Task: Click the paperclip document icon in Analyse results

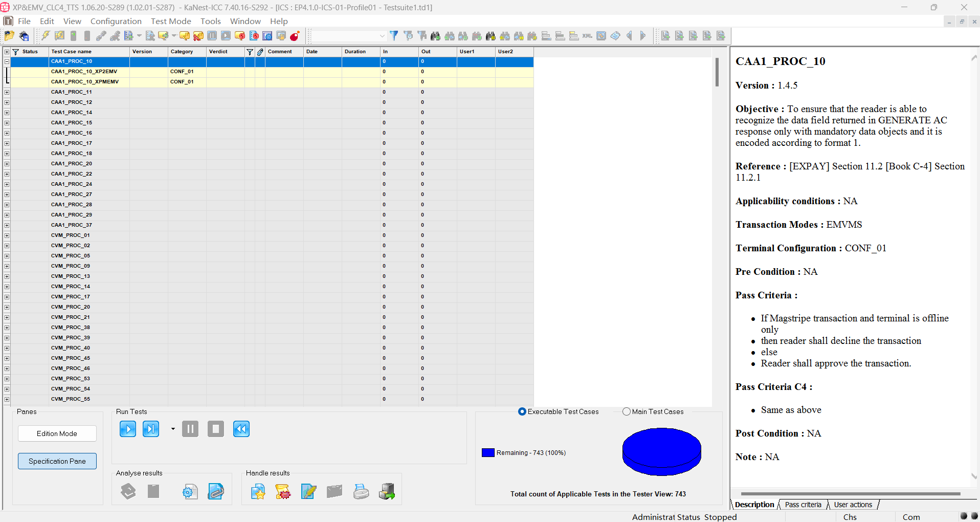Action: 216,492
